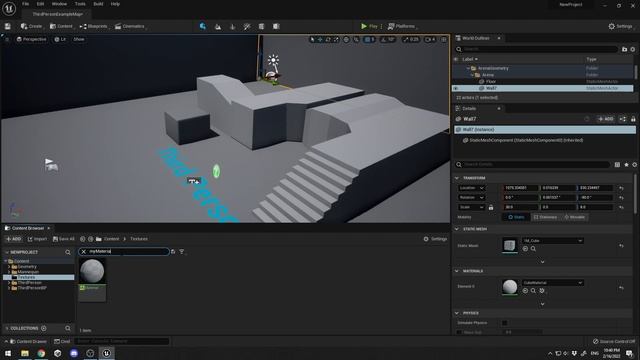Open the Content Browser filters icon

point(182,251)
